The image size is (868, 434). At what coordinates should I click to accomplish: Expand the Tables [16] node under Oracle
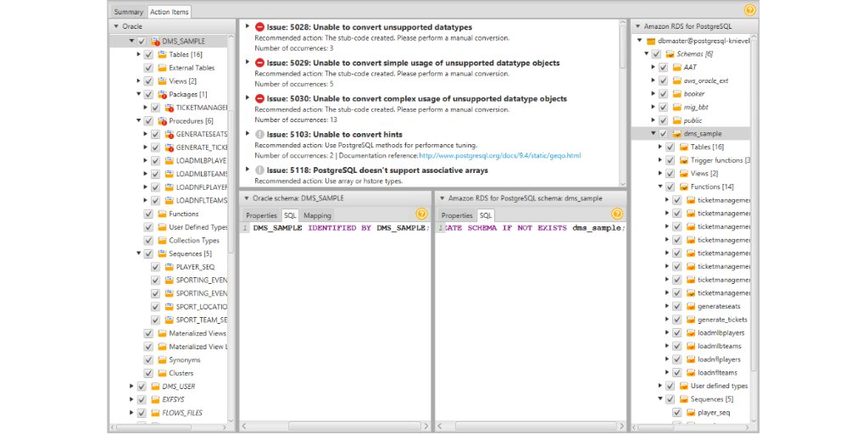[x=138, y=54]
